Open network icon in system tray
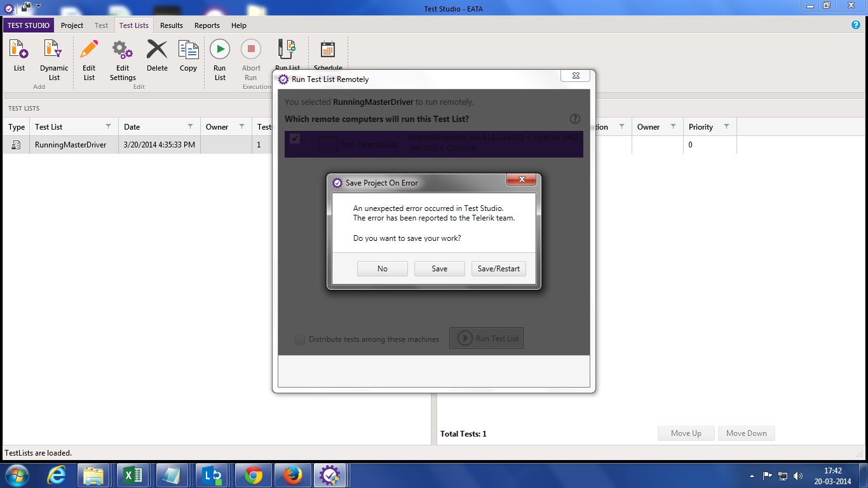 click(783, 475)
